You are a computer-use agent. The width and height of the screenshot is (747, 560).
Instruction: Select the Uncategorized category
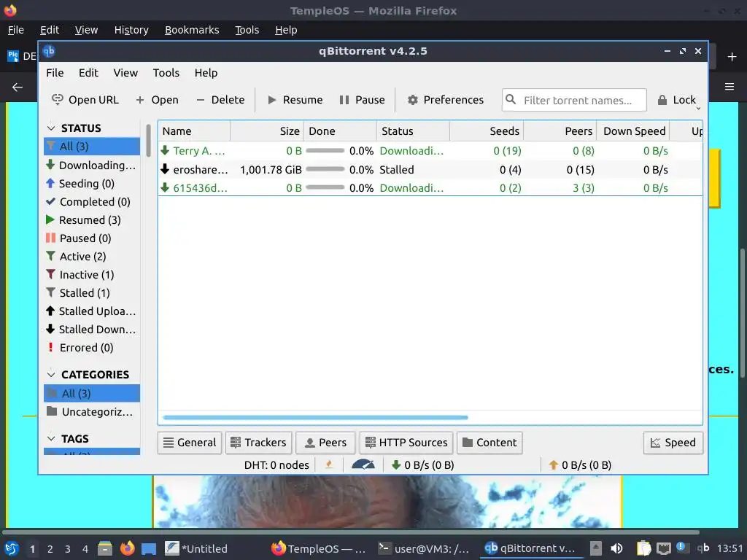(92, 412)
